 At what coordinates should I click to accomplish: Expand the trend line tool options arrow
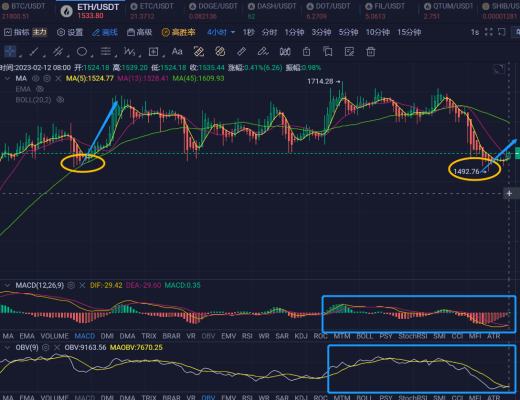(44, 56)
